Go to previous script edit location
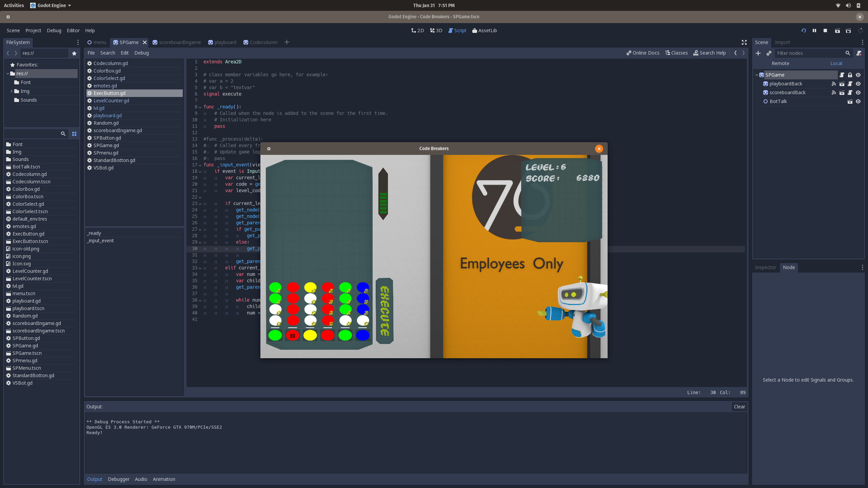 735,53
